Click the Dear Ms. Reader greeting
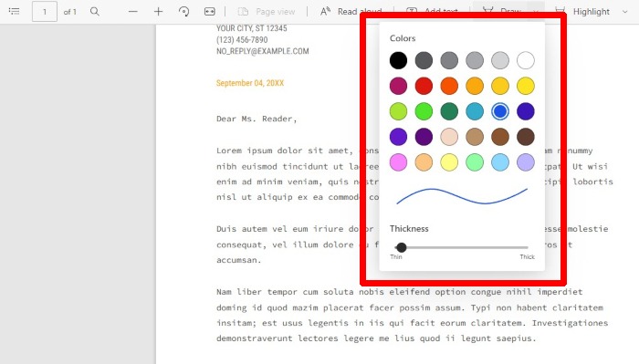The width and height of the screenshot is (639, 364). pyautogui.click(x=257, y=119)
